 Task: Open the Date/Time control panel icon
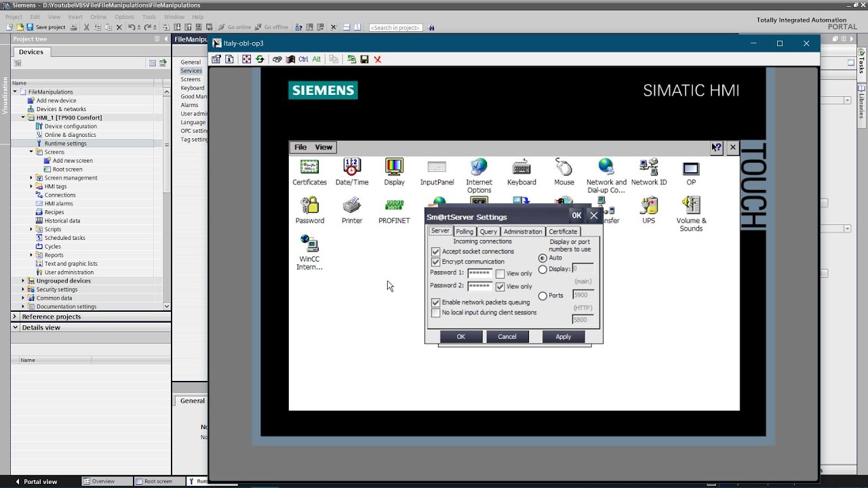[351, 172]
